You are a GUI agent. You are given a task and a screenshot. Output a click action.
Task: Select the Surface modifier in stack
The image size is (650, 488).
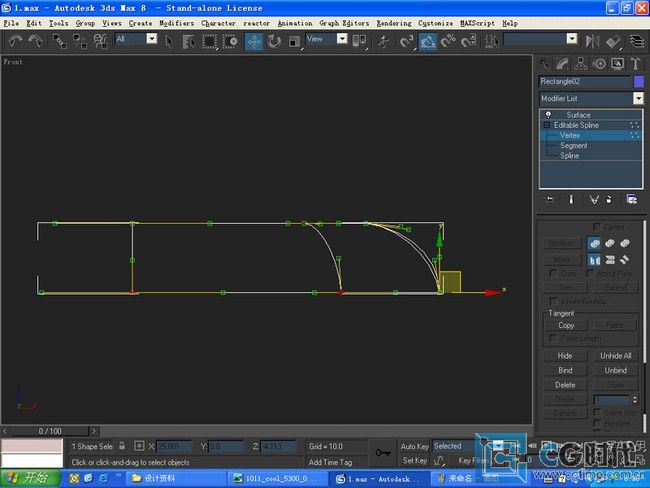click(578, 115)
